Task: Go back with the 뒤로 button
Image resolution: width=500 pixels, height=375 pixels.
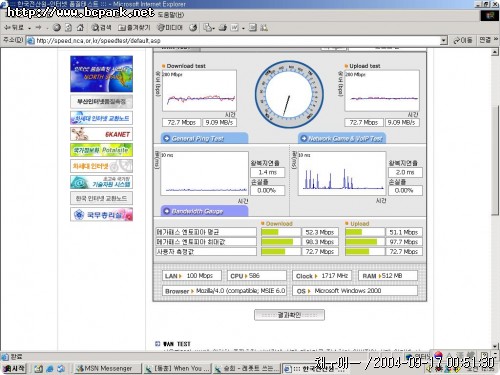Action: pyautogui.click(x=14, y=28)
